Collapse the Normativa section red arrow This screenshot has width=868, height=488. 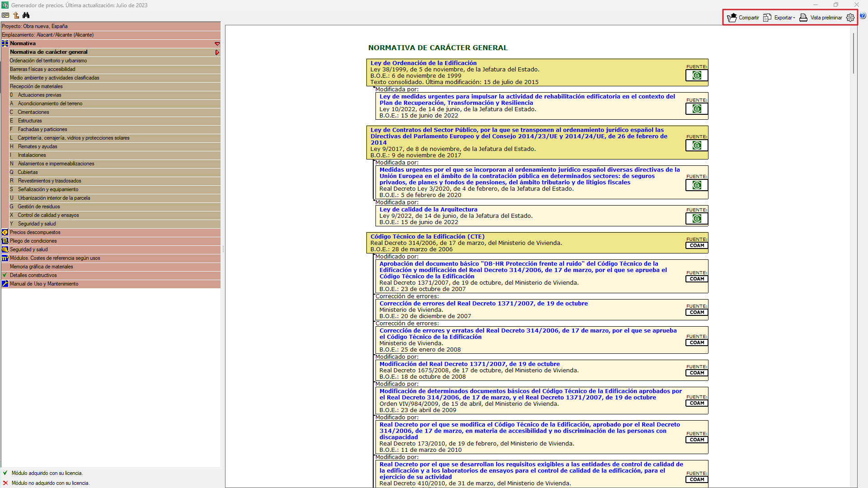click(x=217, y=44)
